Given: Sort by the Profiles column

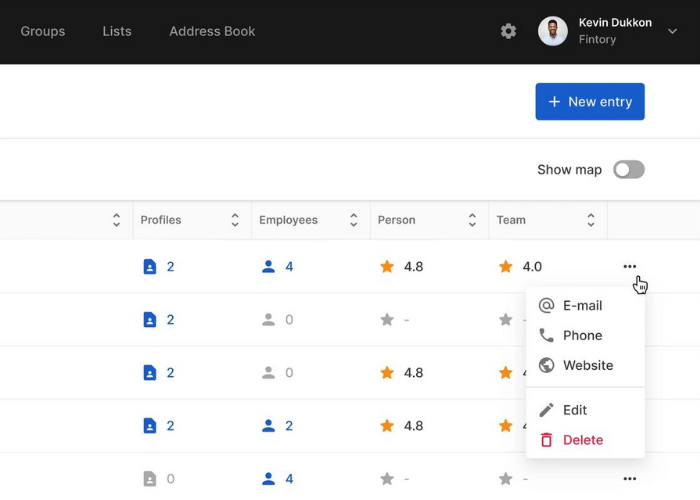Looking at the screenshot, I should click(235, 220).
